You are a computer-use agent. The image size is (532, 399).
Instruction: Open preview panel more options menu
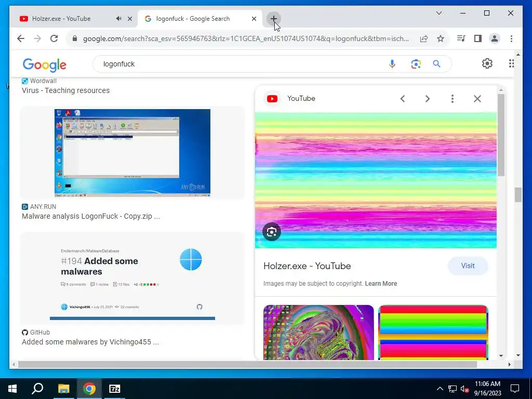pos(453,99)
